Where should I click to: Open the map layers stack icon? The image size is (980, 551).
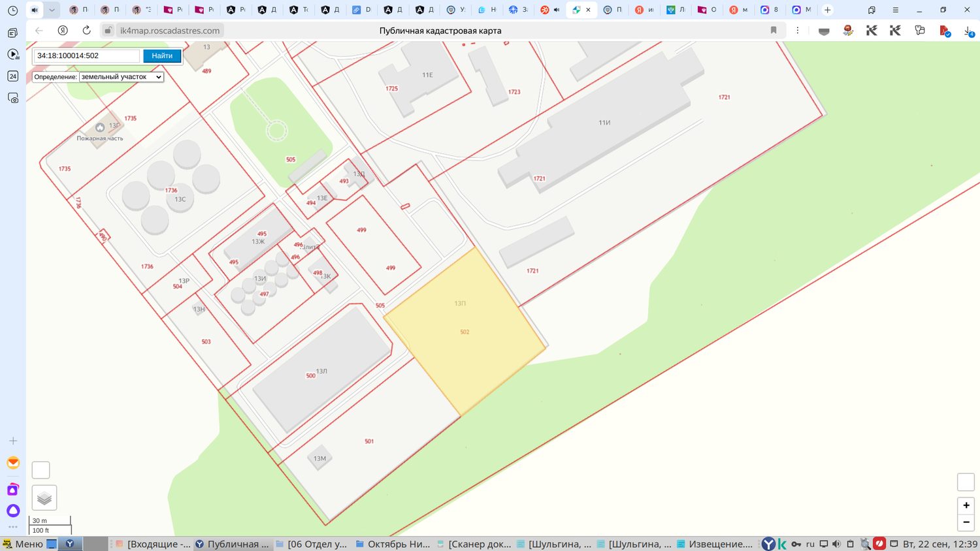tap(44, 498)
